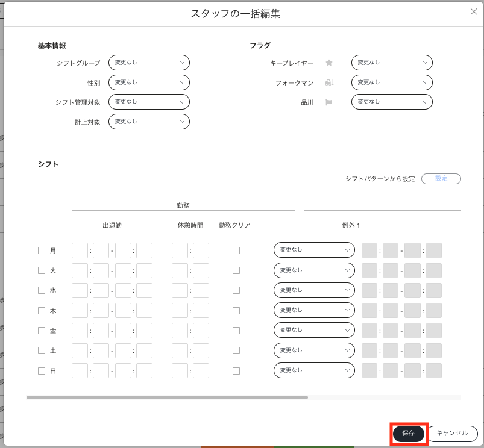Tick 勤務クリア checkbox for 土 row
484x448 pixels.
236,350
